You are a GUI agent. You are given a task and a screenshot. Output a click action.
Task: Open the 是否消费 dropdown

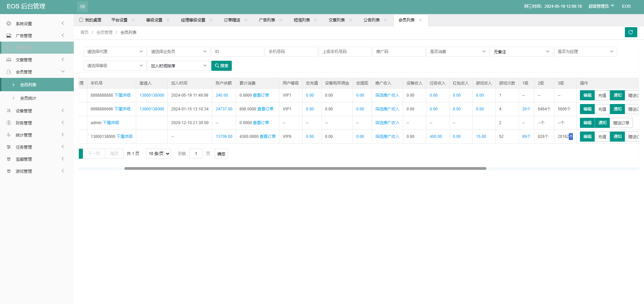[x=457, y=52]
